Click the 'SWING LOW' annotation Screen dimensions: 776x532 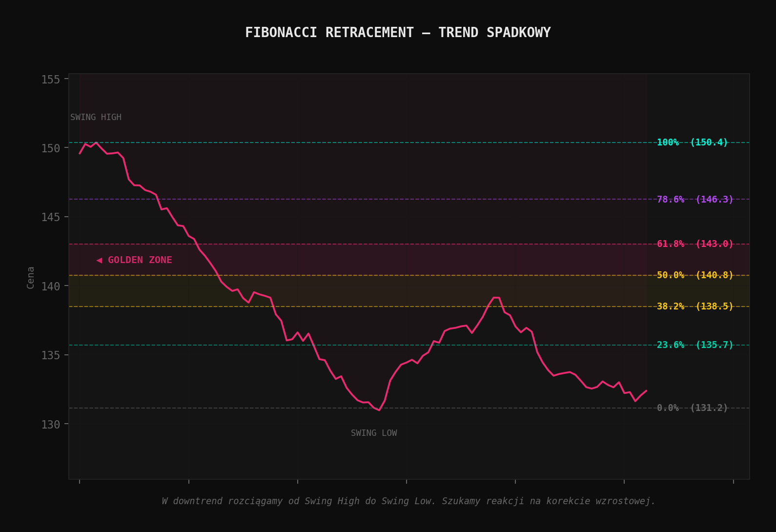[374, 433]
